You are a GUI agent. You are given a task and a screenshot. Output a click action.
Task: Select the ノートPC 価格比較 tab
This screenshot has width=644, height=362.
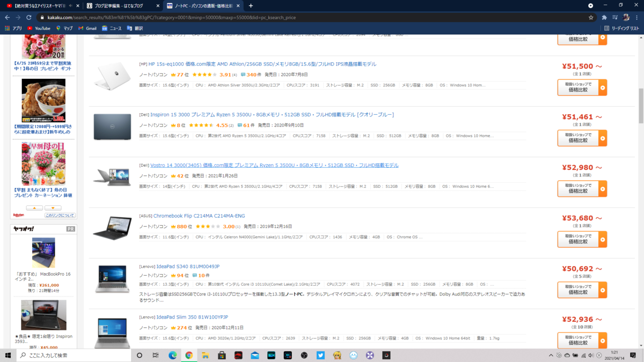pos(203,6)
